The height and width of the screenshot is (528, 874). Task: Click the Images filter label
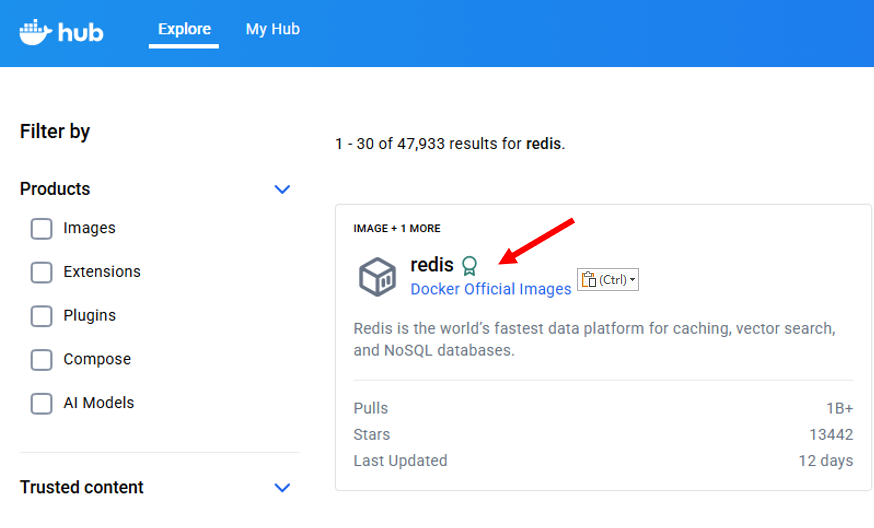[89, 228]
